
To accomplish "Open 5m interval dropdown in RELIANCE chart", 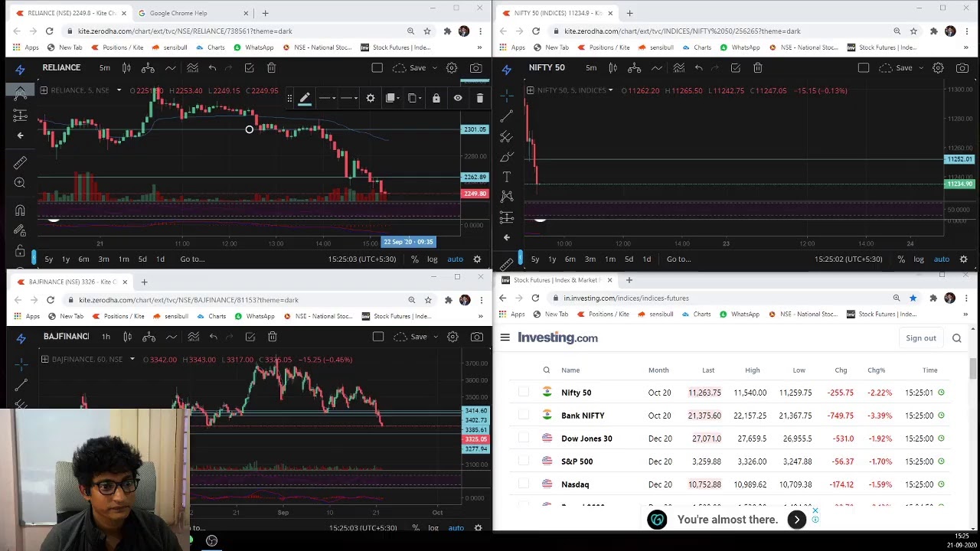I will click(105, 68).
